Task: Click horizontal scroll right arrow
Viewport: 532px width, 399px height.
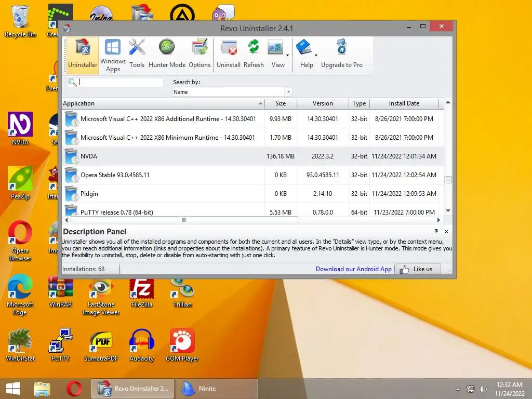Action: (x=438, y=220)
